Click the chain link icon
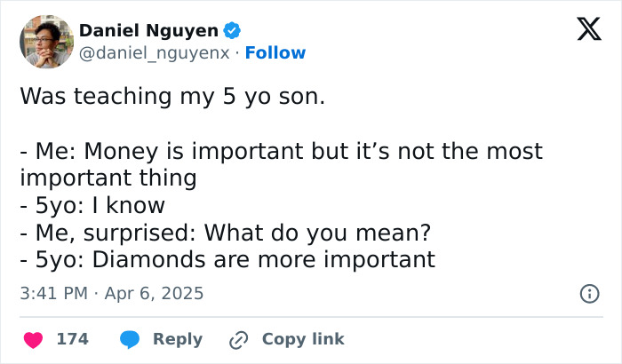 tap(238, 339)
